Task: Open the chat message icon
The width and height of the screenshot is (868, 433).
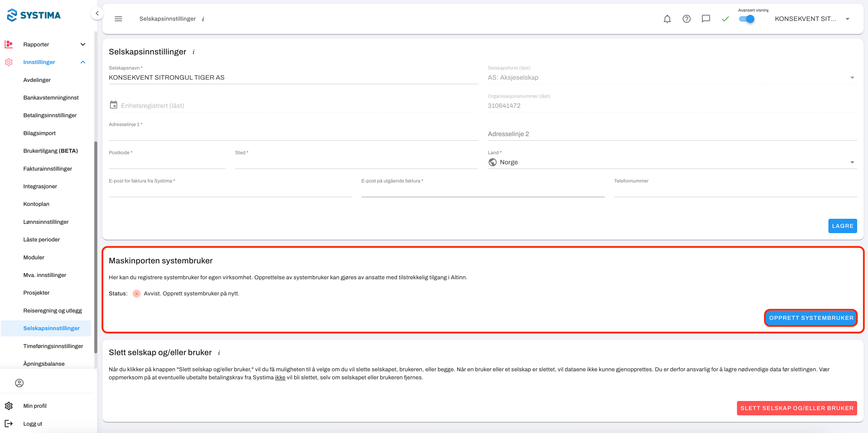Action: pyautogui.click(x=706, y=19)
